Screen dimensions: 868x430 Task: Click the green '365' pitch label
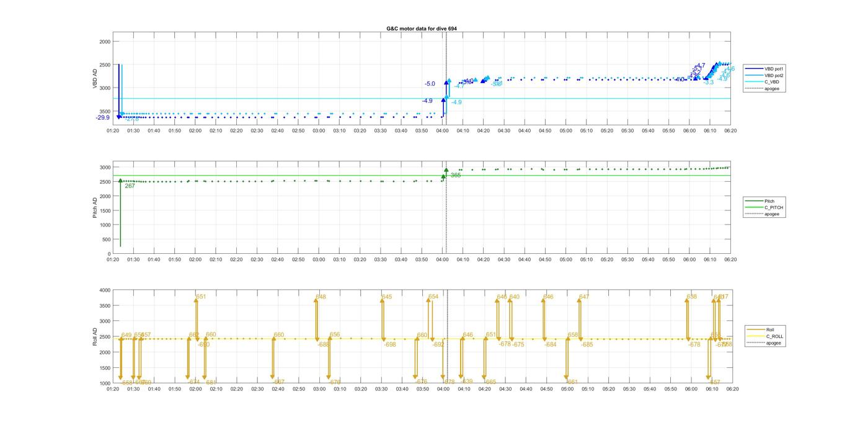tap(456, 176)
